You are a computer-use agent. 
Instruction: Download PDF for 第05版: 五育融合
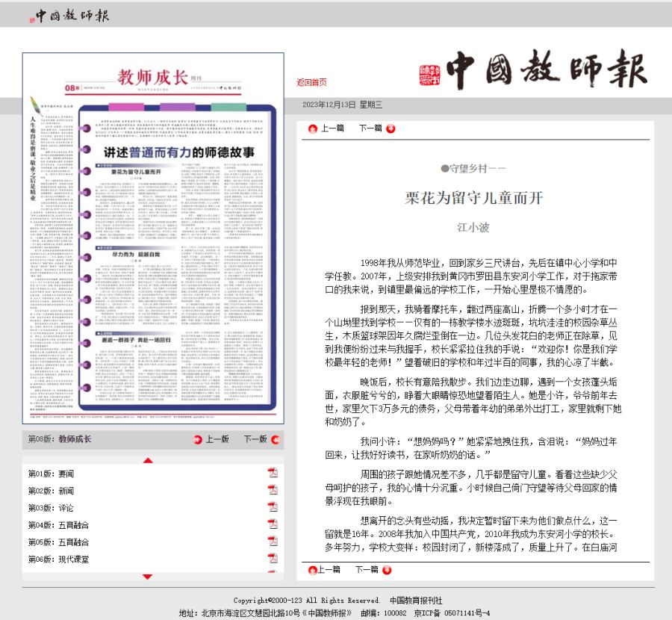click(273, 541)
